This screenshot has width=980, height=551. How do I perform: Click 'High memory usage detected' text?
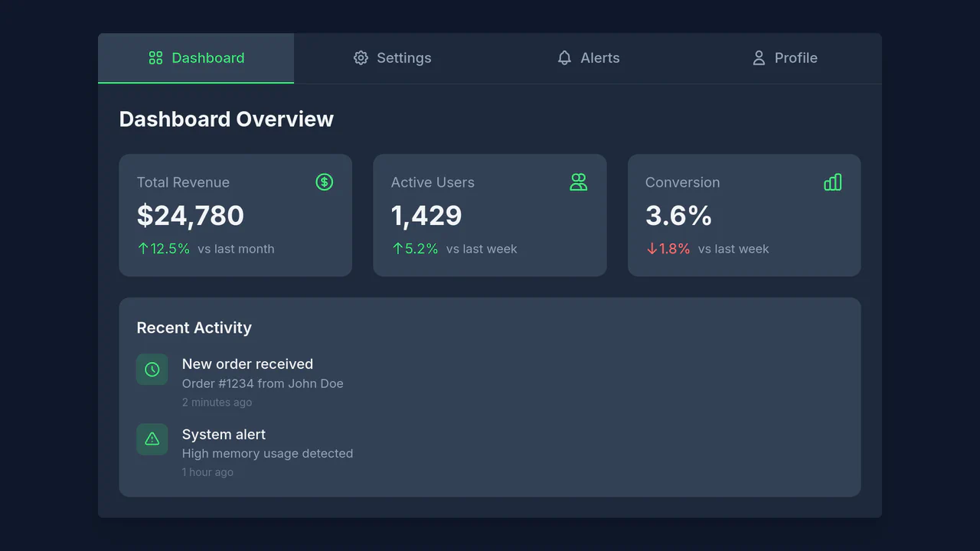[x=267, y=454]
